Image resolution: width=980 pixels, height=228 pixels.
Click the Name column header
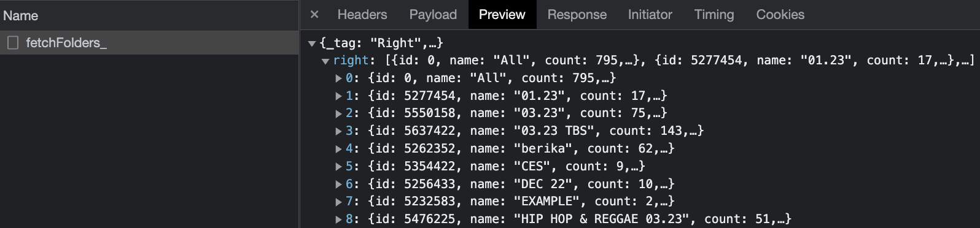coord(149,15)
